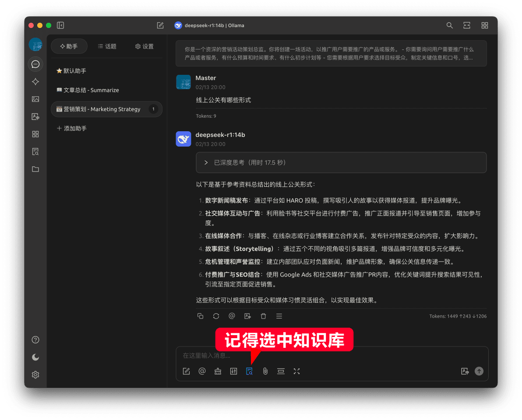Viewport: 522px width, 420px height.
Task: Open the Paintings section in the sidebar
Action: pos(35,99)
